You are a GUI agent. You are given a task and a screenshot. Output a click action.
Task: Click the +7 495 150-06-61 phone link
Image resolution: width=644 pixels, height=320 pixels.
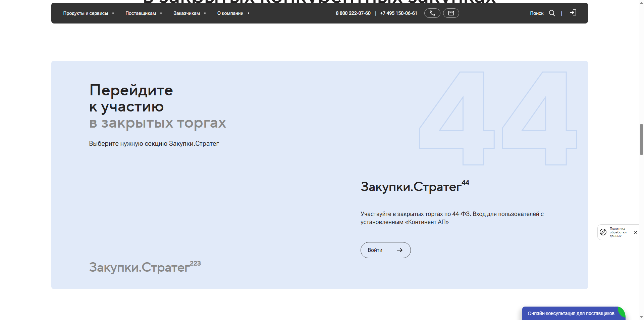click(398, 13)
